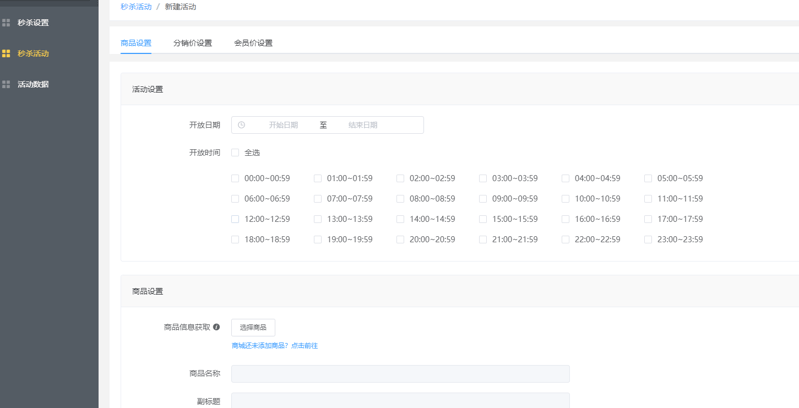Check the 00:00~00:59 time slot
The height and width of the screenshot is (408, 799).
[x=235, y=179]
